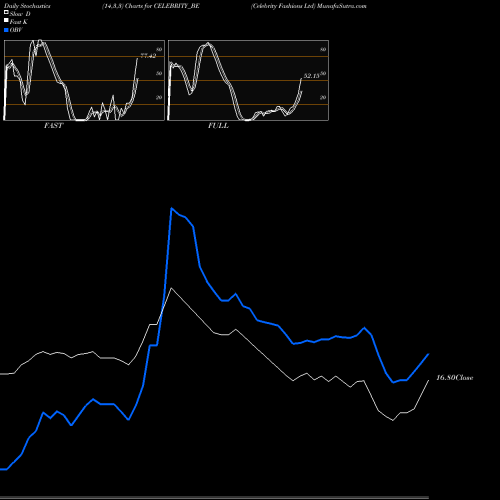Click the white close price line peak
Screen dimensions: 500x500
pyautogui.click(x=171, y=288)
